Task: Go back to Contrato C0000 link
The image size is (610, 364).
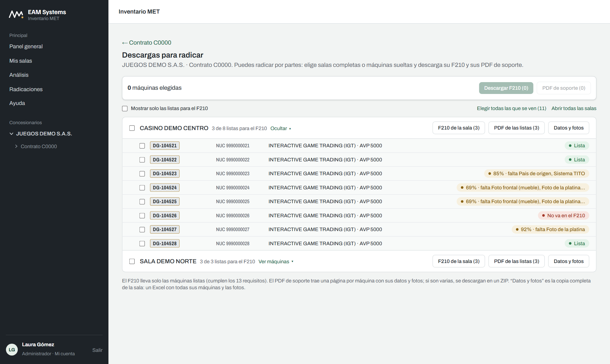Action: 147,43
